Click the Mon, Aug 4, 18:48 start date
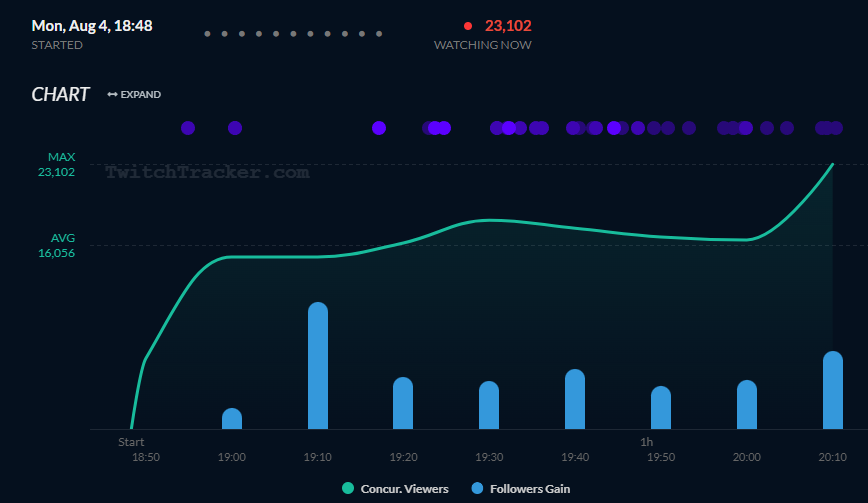Image resolution: width=868 pixels, height=503 pixels. (92, 25)
